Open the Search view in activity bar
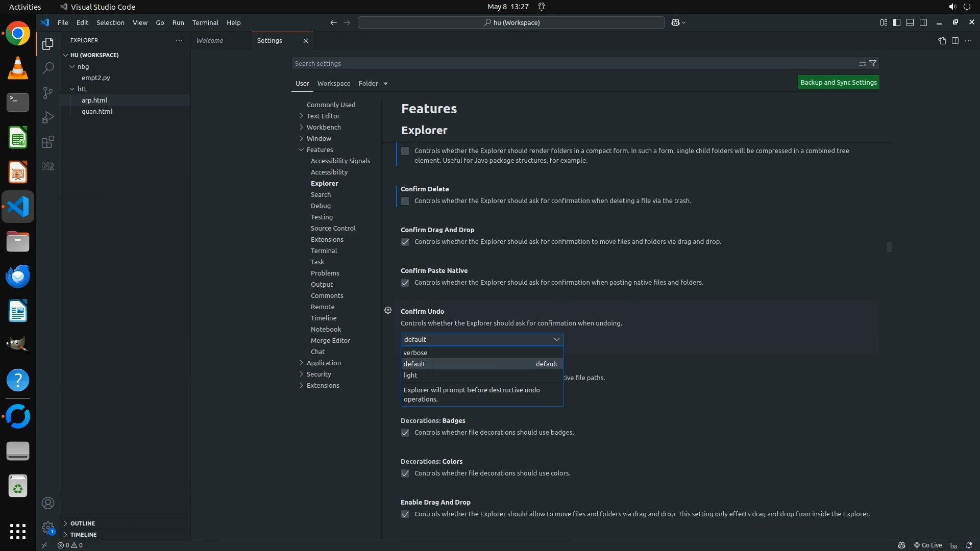 click(x=48, y=68)
